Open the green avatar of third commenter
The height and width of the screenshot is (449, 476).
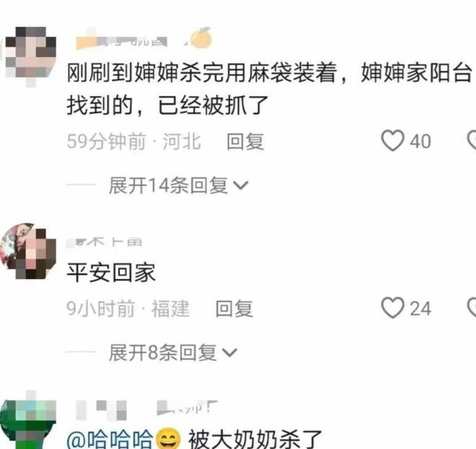(28, 422)
